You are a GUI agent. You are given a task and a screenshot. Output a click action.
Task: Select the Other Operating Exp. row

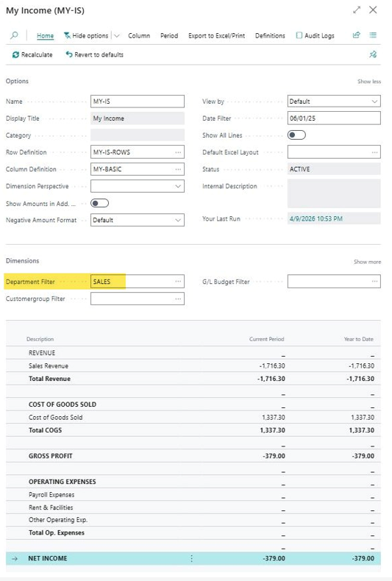pyautogui.click(x=193, y=520)
